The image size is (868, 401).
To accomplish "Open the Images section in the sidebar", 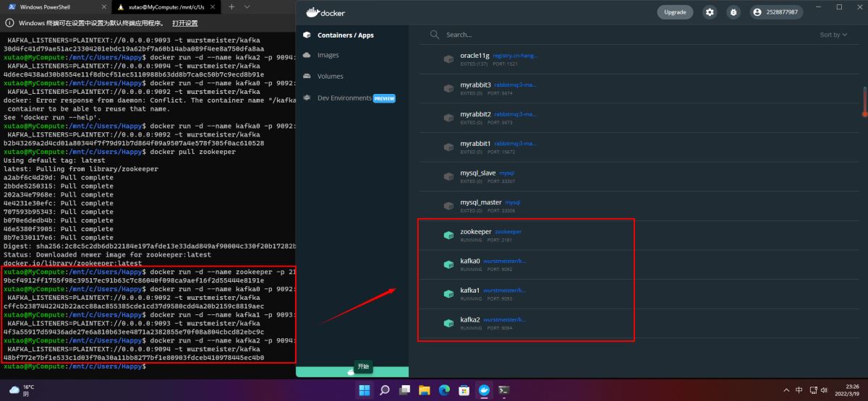I will point(328,55).
